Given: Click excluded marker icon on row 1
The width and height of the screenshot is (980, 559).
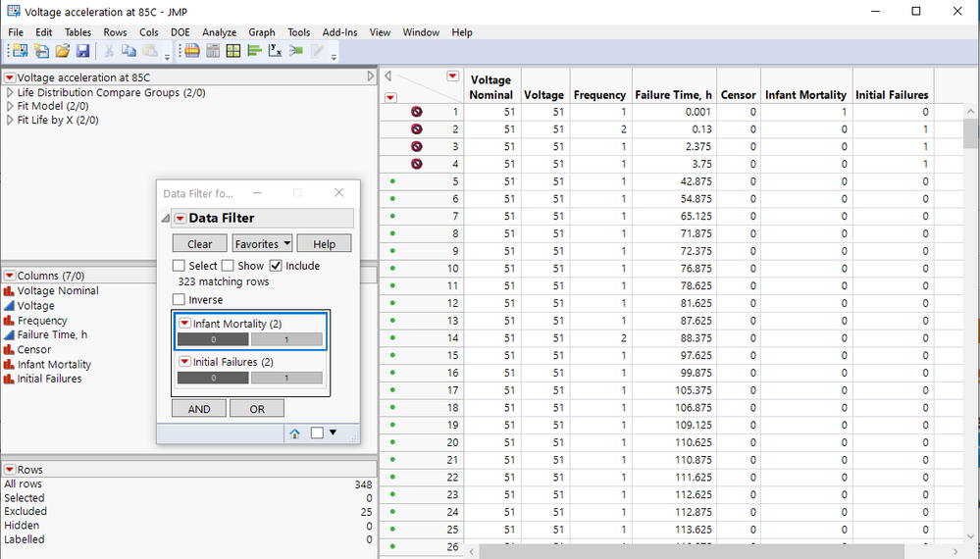Looking at the screenshot, I should click(x=417, y=112).
